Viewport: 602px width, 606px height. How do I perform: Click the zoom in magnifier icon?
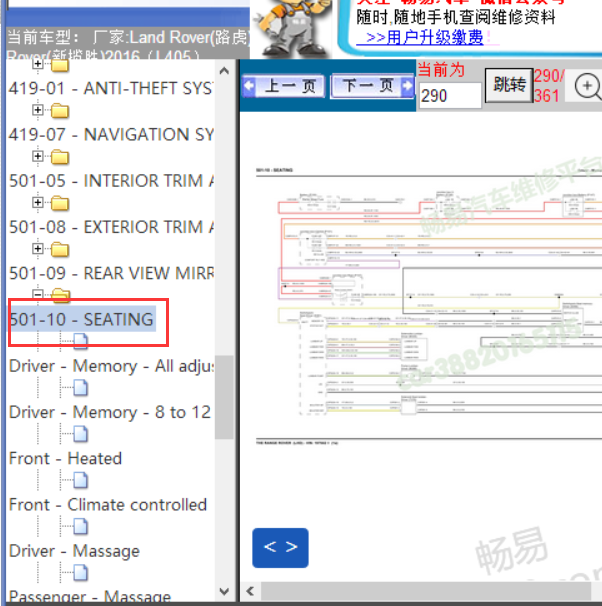[587, 87]
